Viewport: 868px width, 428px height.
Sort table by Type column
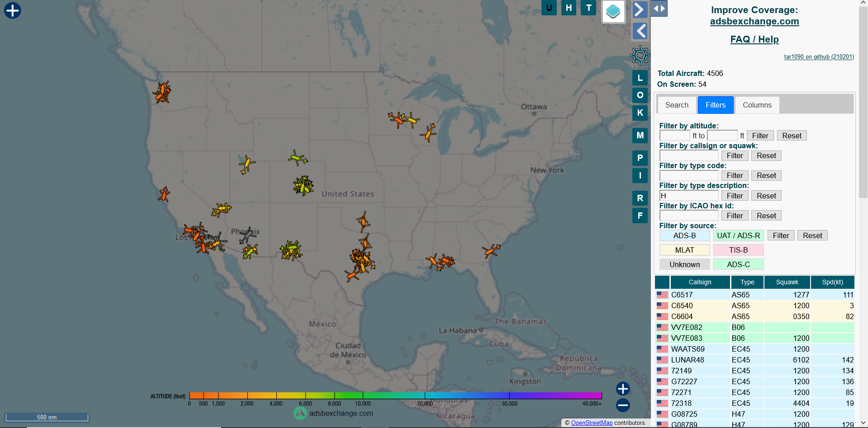[x=747, y=282]
